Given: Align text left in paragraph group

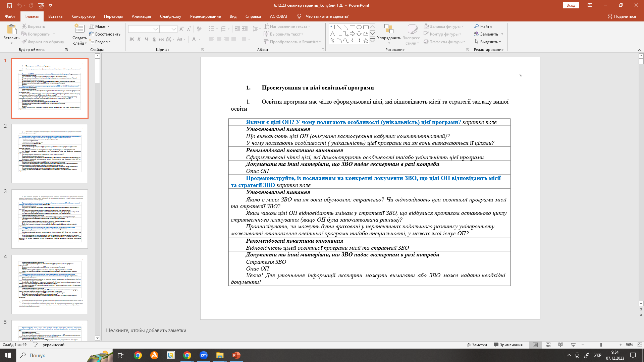Looking at the screenshot, I should pos(211,39).
